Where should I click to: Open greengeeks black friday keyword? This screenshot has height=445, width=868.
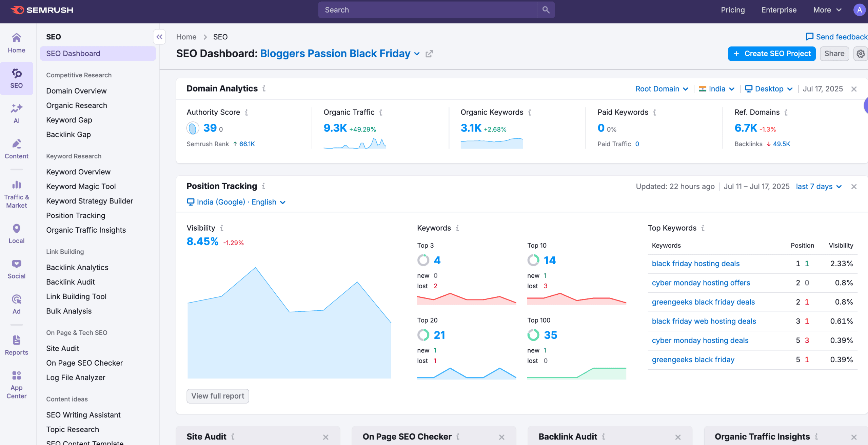click(x=693, y=360)
